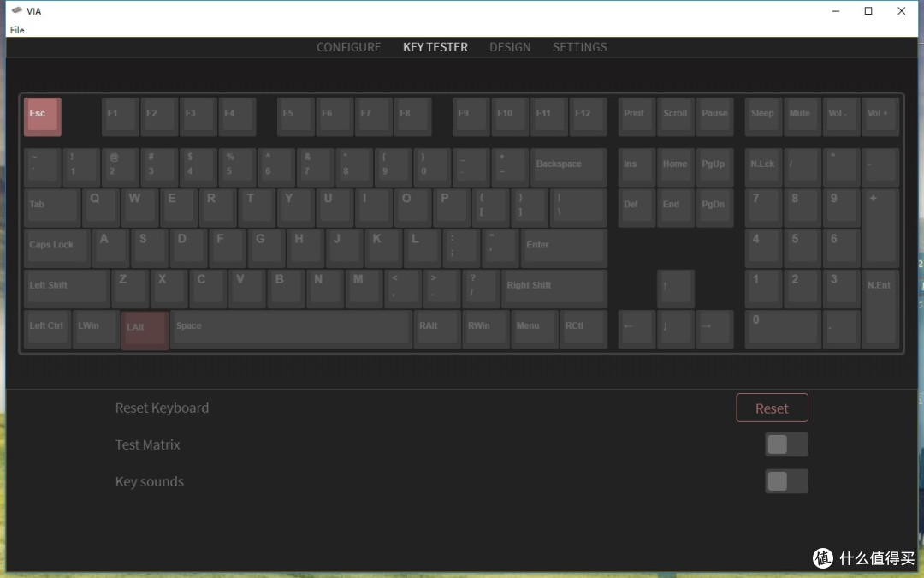Click the PgDn key
Screen dimensions: 924x578
(714, 208)
